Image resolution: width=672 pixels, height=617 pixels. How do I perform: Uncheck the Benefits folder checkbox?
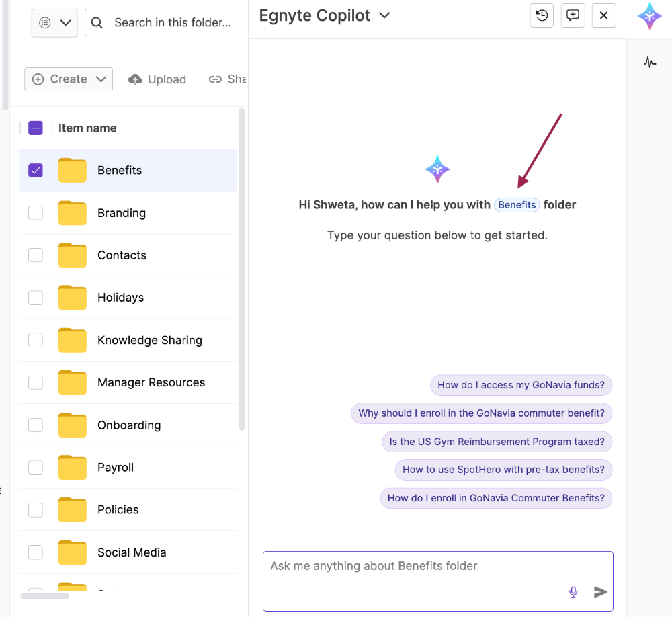36,170
